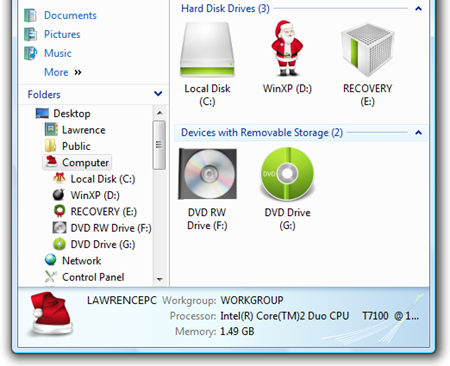Click the RECOVERY (E:) label text
Screen dimensions: 450x366
[368, 95]
